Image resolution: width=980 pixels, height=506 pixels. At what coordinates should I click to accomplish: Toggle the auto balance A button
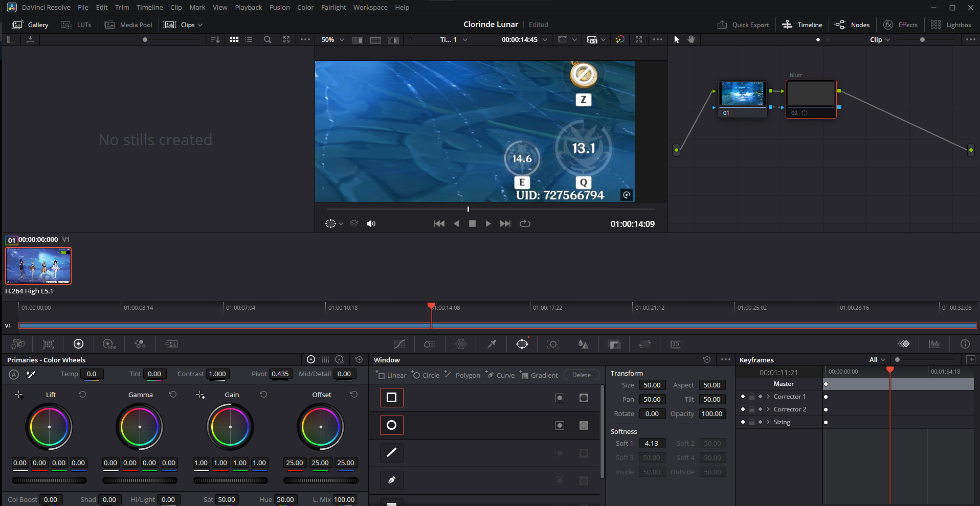point(14,375)
